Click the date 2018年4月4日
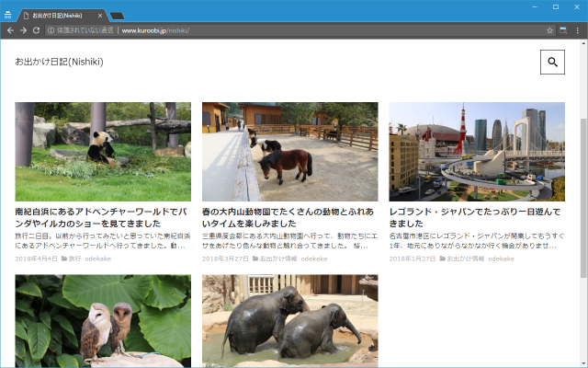Image resolution: width=588 pixels, height=368 pixels. [36, 259]
